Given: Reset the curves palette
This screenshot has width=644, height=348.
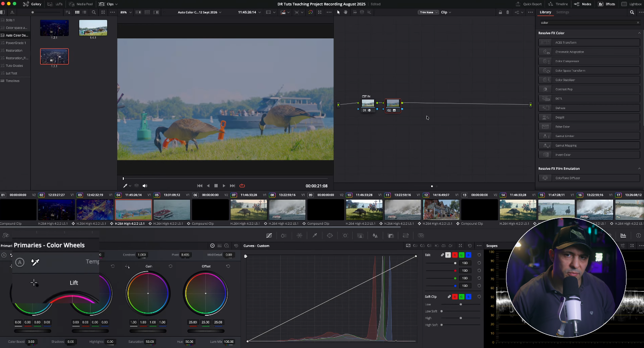Looking at the screenshot, I should [470, 246].
